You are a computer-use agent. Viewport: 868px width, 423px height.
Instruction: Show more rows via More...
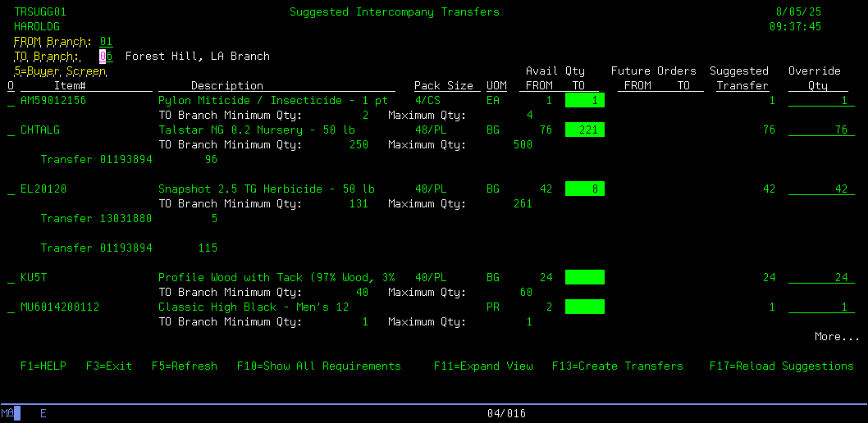(836, 337)
